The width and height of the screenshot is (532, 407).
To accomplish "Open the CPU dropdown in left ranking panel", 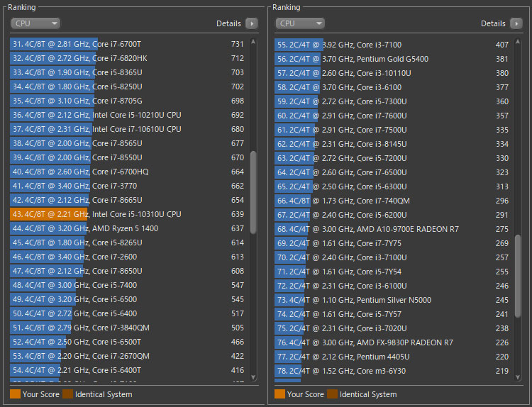I will (x=35, y=23).
